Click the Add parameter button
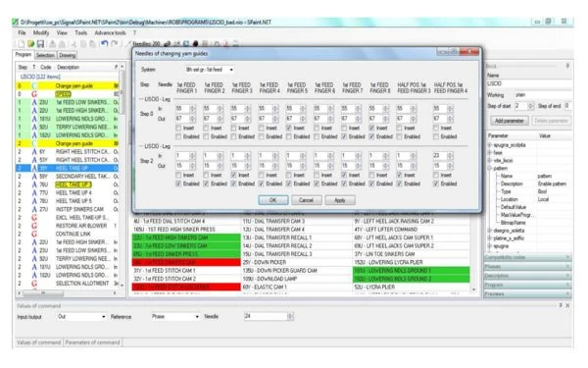This screenshot has width=588, height=368. (x=510, y=121)
